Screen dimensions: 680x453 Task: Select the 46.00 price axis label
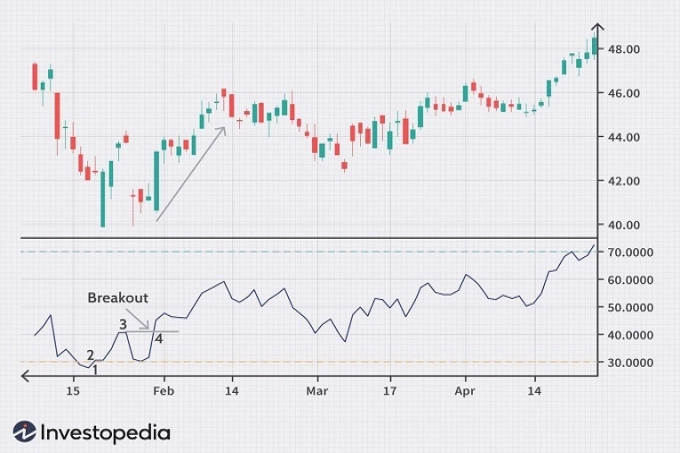pos(624,93)
